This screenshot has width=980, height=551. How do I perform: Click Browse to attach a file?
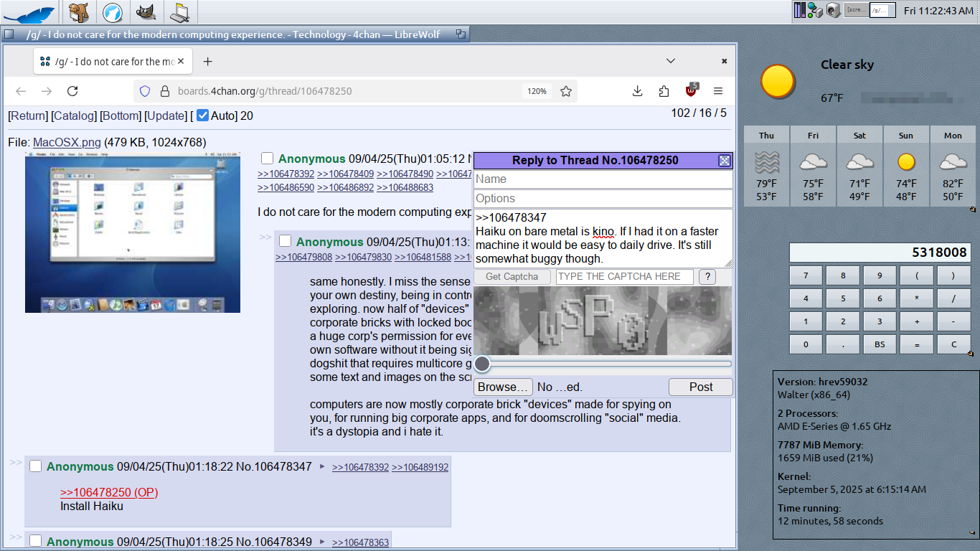503,387
